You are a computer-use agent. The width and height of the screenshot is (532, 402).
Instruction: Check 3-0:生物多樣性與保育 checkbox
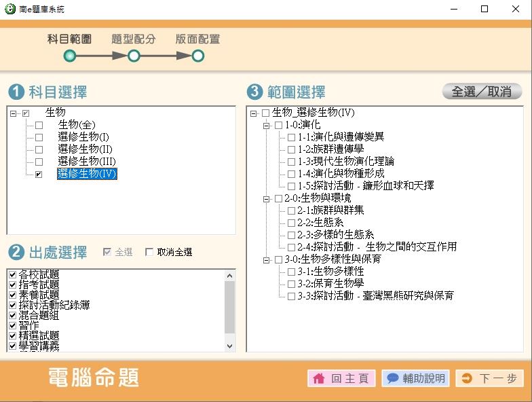pos(278,259)
